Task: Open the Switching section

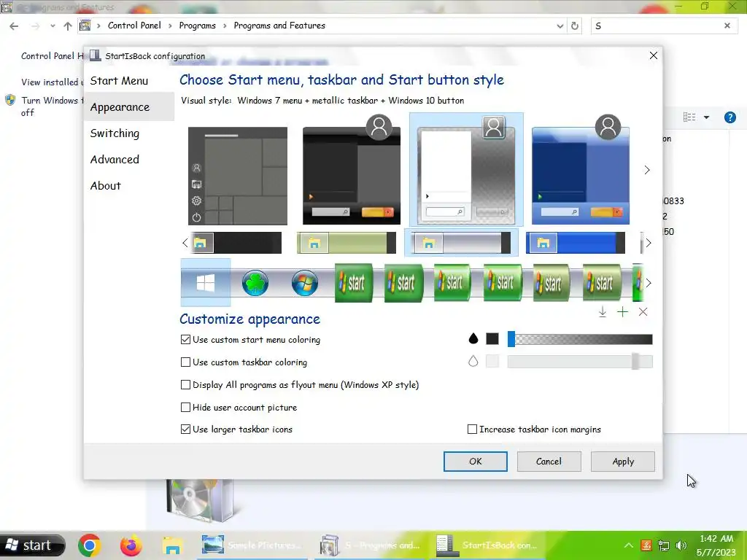Action: click(115, 133)
